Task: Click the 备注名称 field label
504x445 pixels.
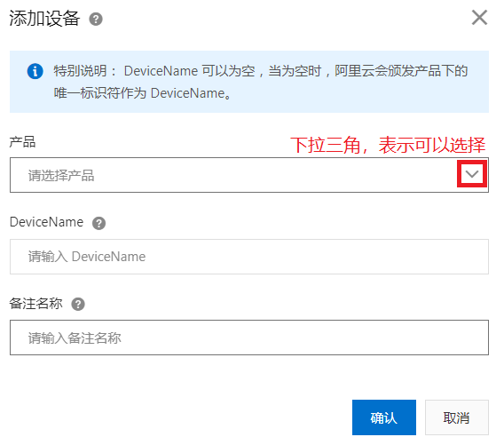Action: [x=35, y=304]
